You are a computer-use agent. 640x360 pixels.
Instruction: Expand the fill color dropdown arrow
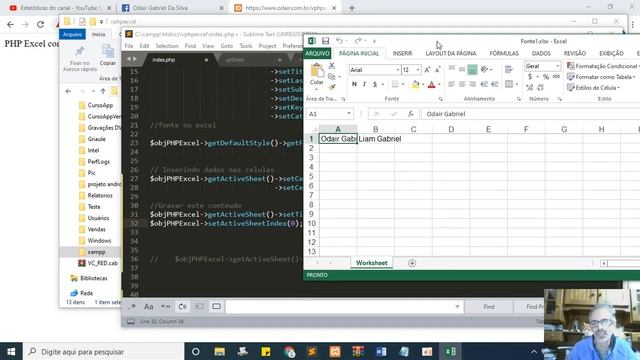pyautogui.click(x=423, y=84)
